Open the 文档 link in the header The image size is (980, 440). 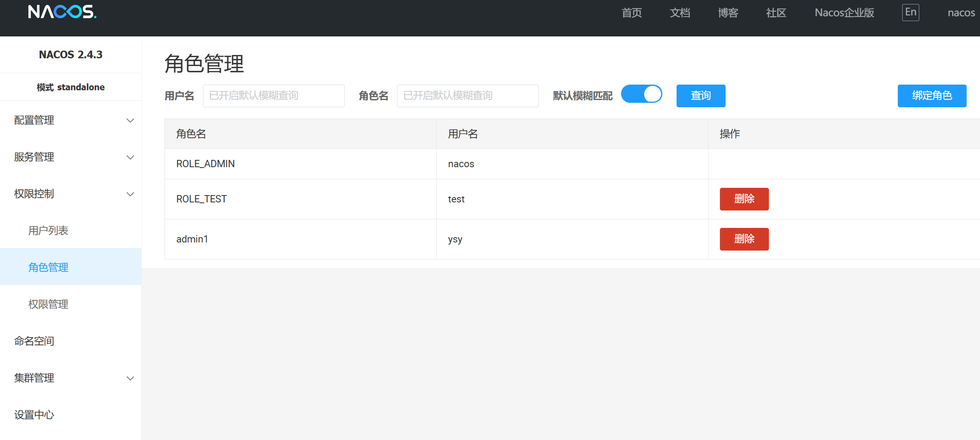(680, 13)
